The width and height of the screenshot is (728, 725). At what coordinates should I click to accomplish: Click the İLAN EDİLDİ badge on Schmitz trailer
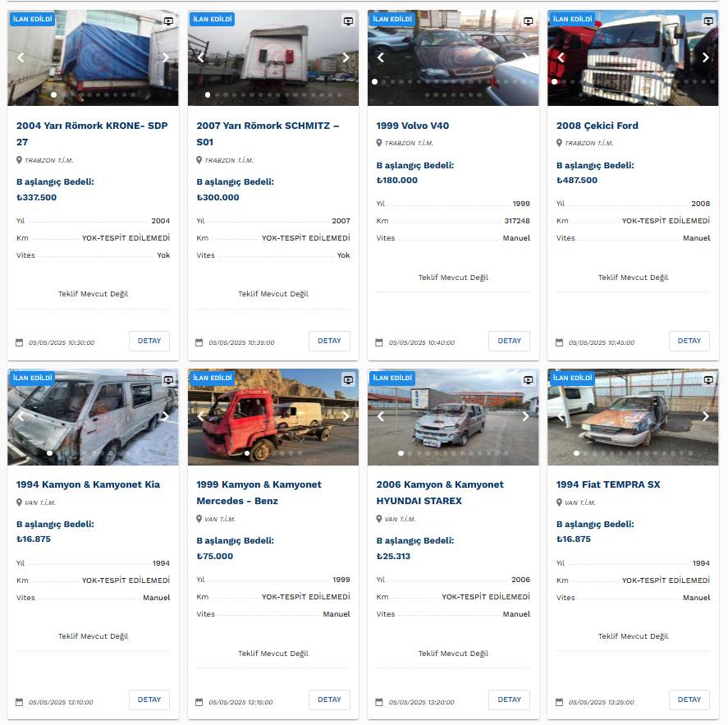pos(213,19)
